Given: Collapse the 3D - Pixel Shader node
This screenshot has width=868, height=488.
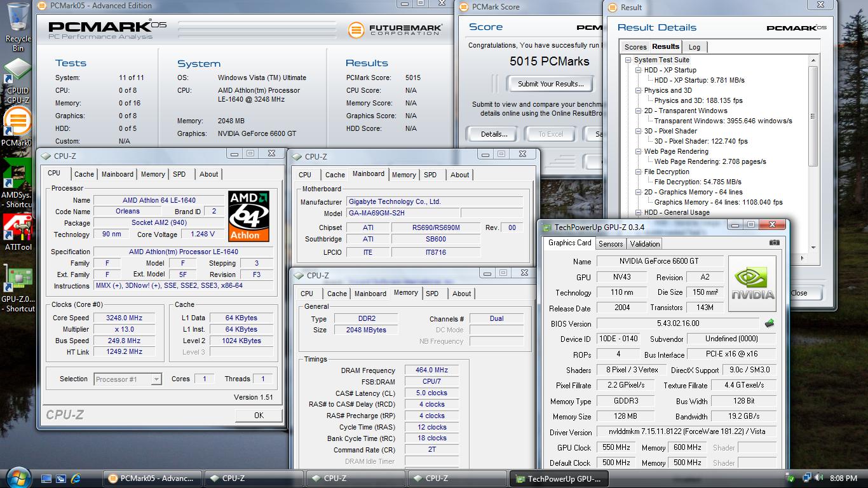Looking at the screenshot, I should click(639, 131).
